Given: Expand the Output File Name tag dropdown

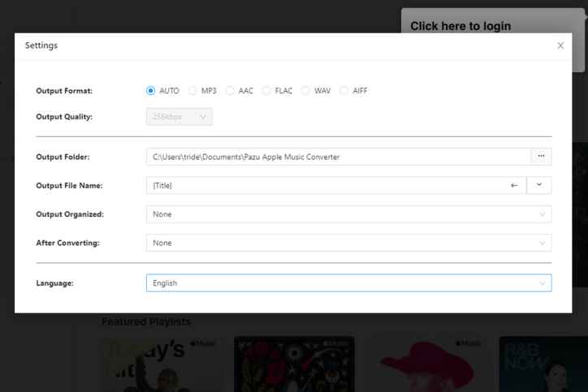Looking at the screenshot, I should pyautogui.click(x=539, y=186).
